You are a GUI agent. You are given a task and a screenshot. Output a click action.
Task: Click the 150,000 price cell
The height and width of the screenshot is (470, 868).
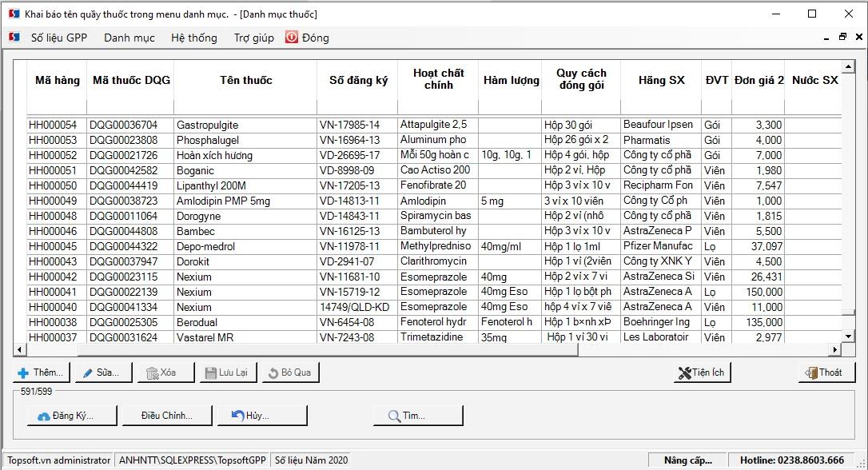pos(758,292)
